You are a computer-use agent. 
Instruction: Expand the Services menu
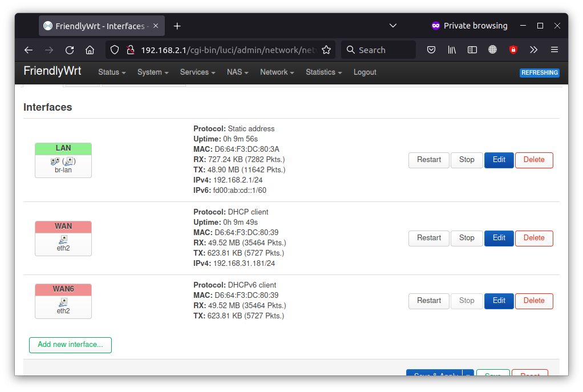tap(198, 72)
